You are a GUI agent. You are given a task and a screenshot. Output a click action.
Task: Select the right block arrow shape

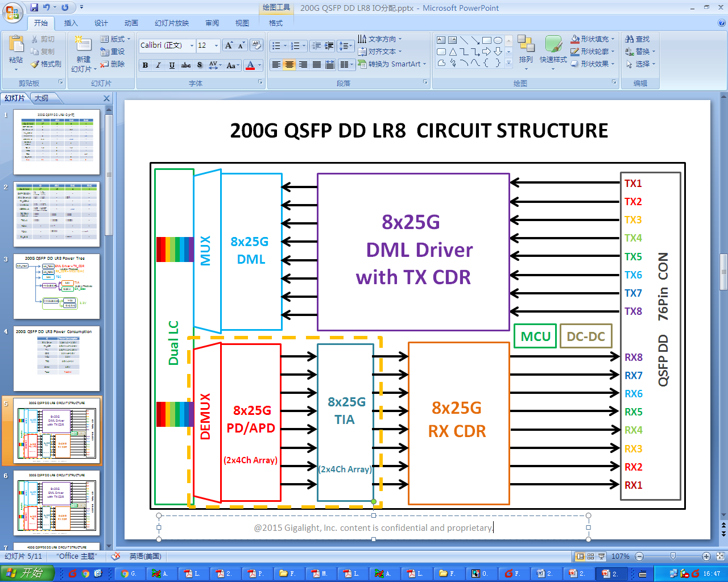click(487, 52)
